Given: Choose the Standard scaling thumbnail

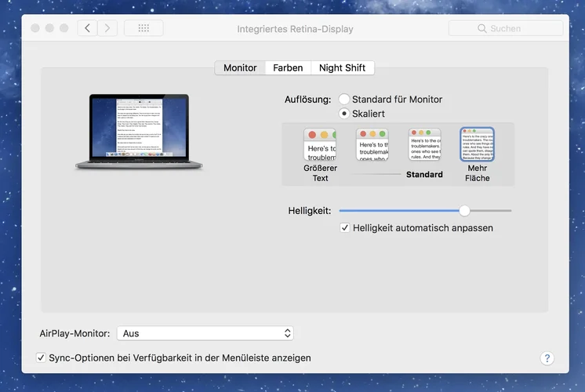Looking at the screenshot, I should tap(424, 145).
